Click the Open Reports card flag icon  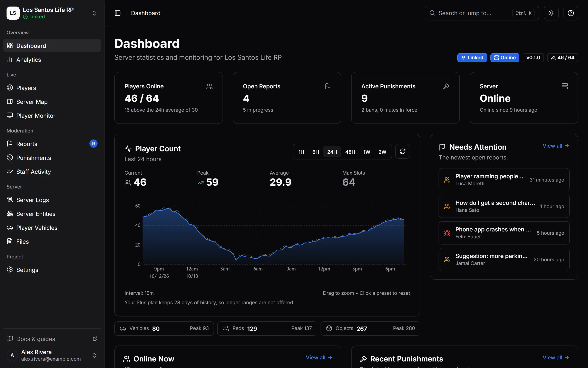click(x=328, y=86)
